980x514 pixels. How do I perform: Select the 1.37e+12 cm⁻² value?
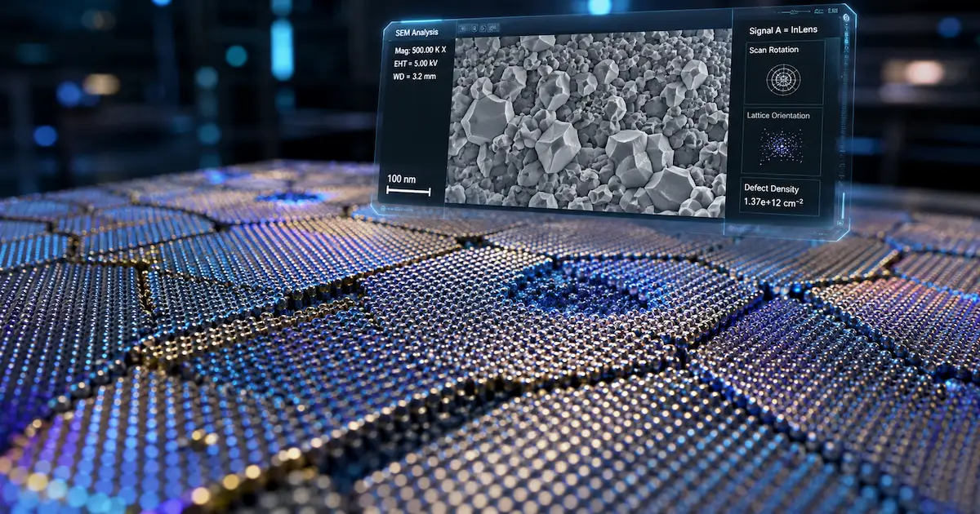coord(775,202)
